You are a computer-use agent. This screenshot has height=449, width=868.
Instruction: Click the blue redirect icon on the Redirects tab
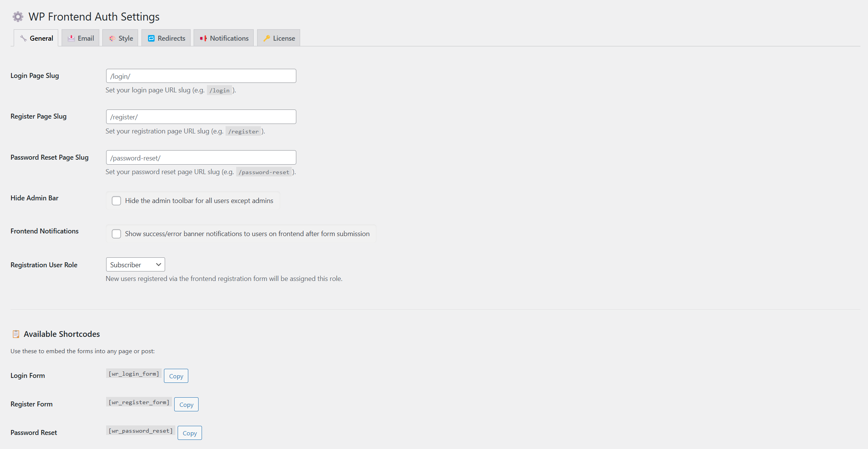151,38
